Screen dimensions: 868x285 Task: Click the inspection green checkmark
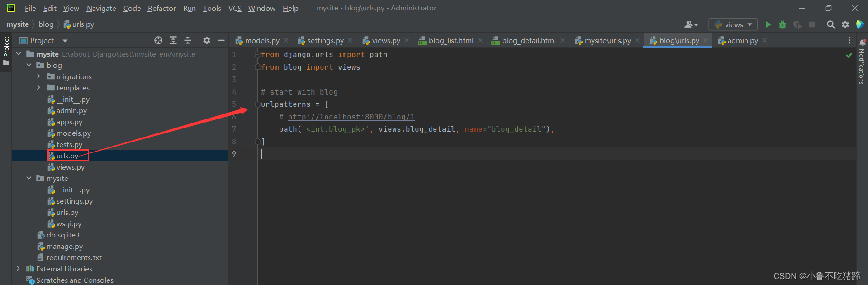click(849, 55)
